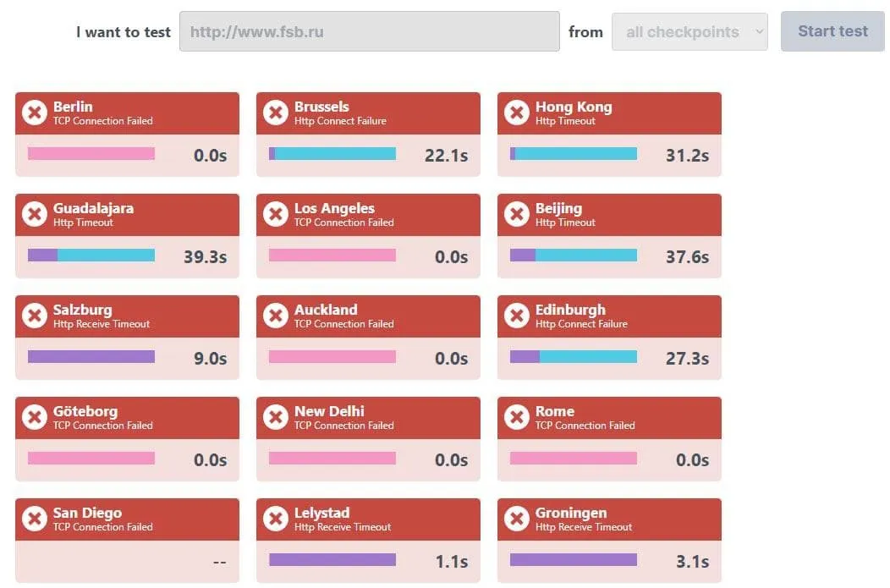Click the New Delhi pink timing bar
Image resolution: width=890 pixels, height=588 pixels.
point(332,459)
